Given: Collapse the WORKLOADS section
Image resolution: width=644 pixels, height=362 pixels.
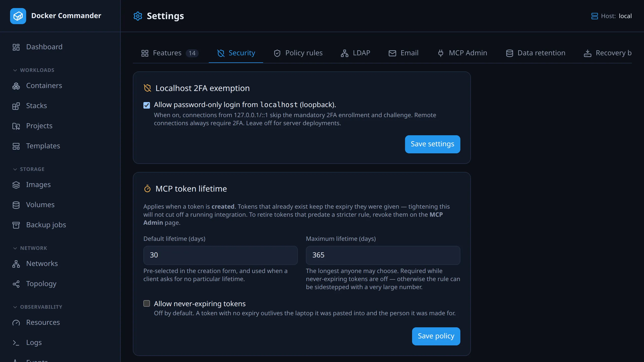Looking at the screenshot, I should [33, 70].
